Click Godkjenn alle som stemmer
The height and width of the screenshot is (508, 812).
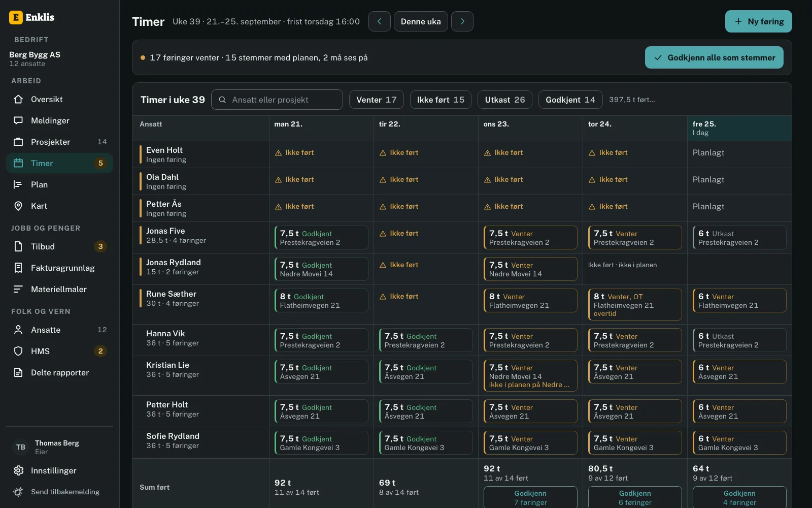click(714, 57)
